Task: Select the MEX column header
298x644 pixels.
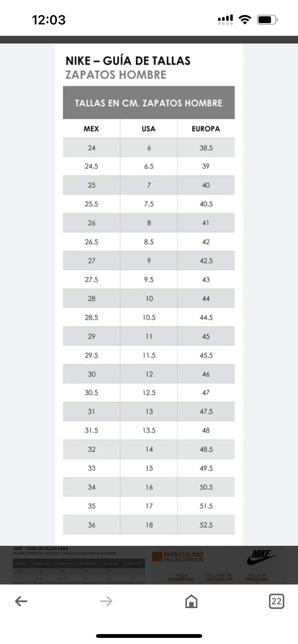Action: pos(91,129)
